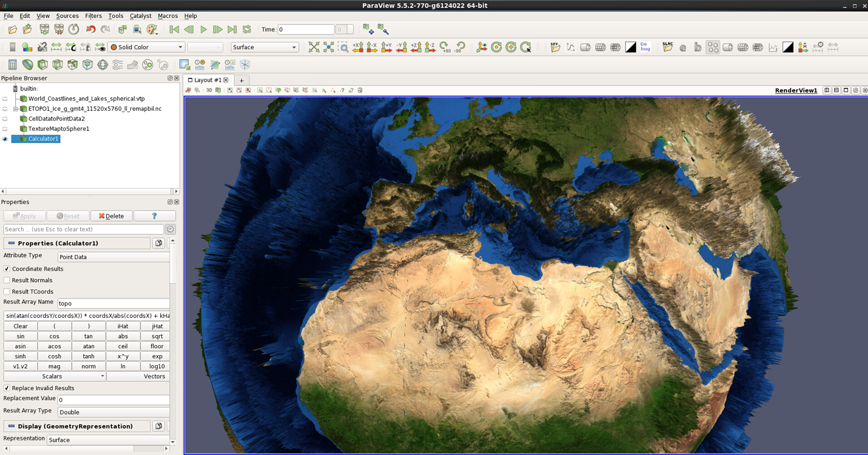Open the Filters menu

(x=93, y=16)
